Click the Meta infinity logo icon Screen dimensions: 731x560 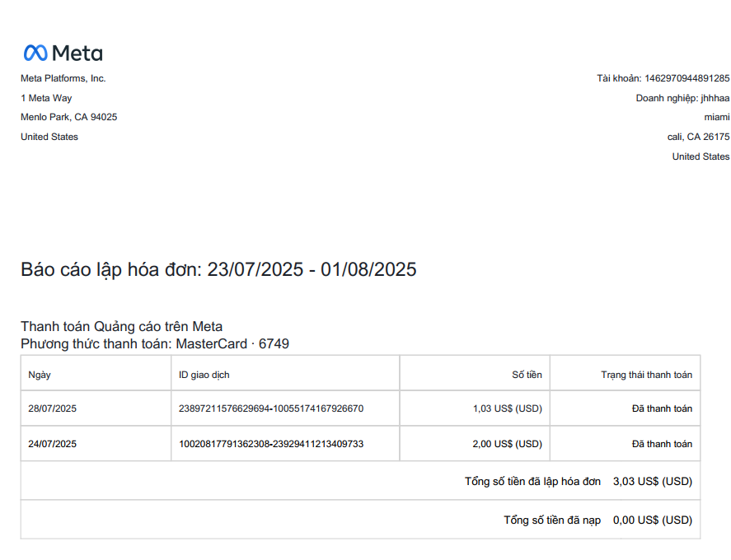(35, 53)
